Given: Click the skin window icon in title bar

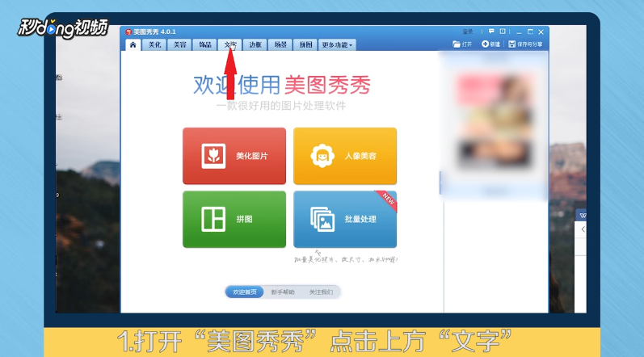Looking at the screenshot, I should tap(503, 31).
